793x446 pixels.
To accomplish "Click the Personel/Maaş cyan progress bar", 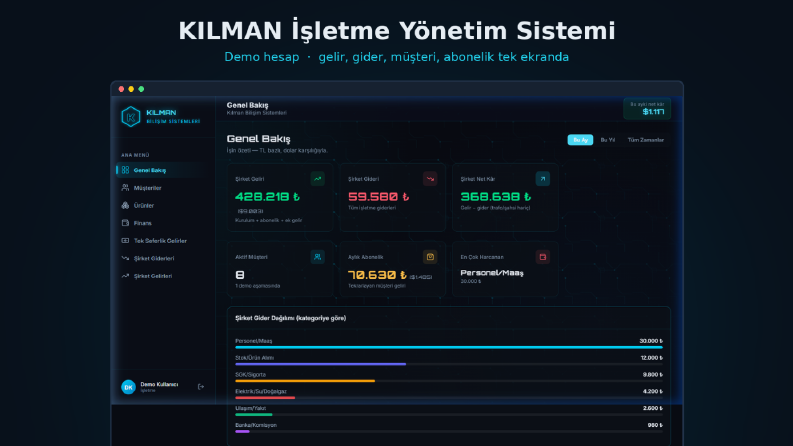I will tap(449, 347).
